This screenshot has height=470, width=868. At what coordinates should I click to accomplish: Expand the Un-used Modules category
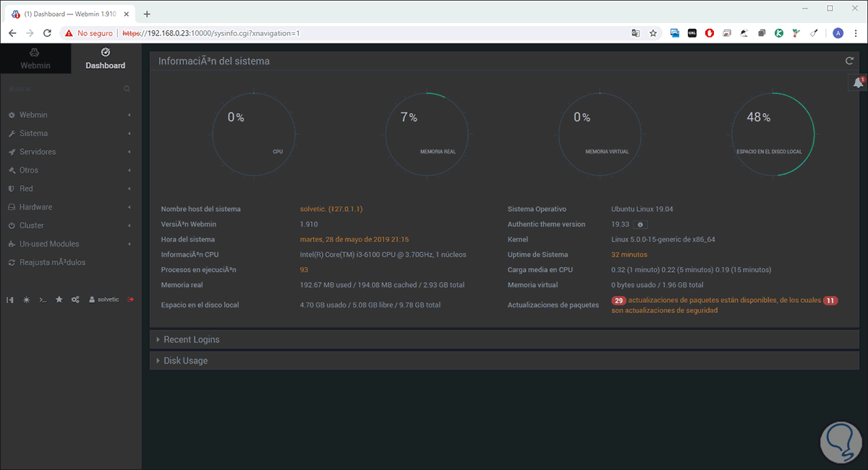[70, 244]
